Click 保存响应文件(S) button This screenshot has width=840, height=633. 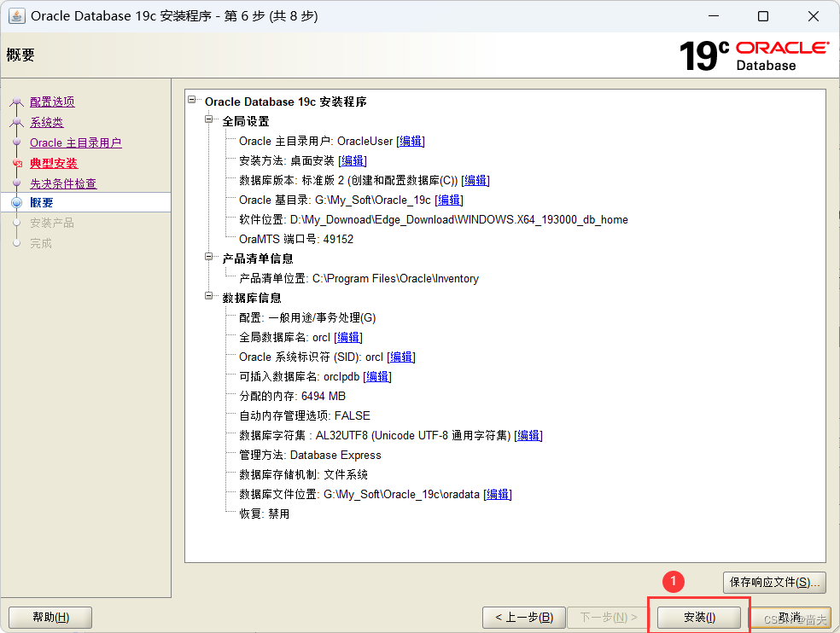pos(773,581)
